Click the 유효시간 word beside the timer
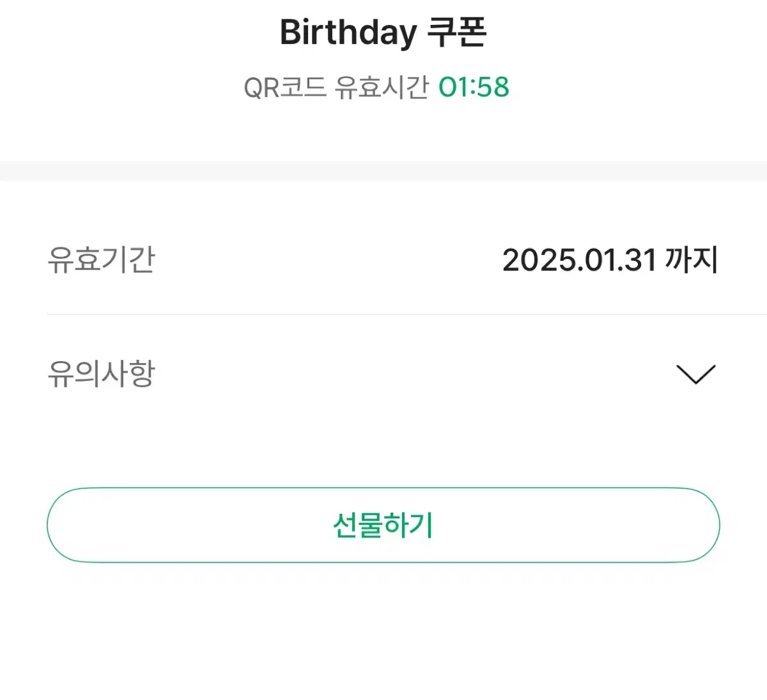 pyautogui.click(x=382, y=88)
